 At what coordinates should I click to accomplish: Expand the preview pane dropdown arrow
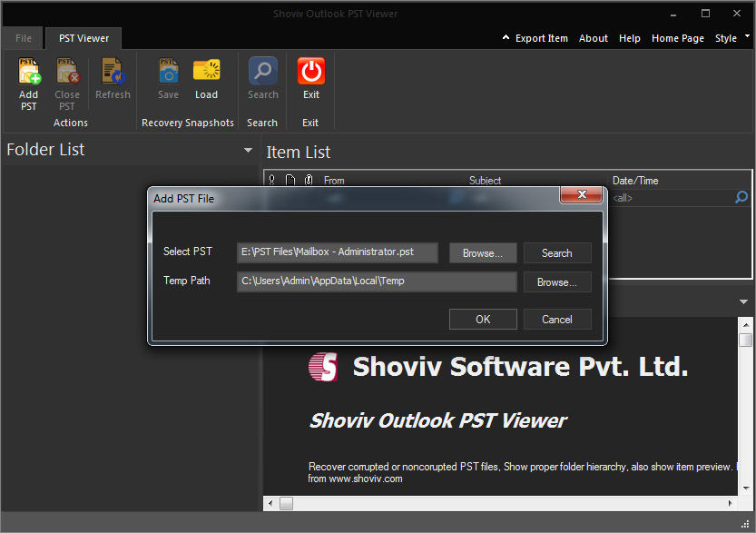[x=743, y=302]
